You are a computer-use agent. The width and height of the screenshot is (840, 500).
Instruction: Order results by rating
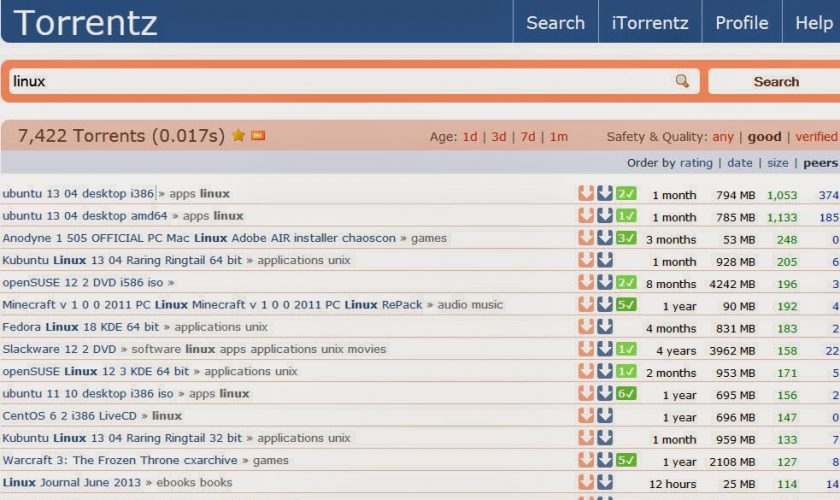[696, 163]
